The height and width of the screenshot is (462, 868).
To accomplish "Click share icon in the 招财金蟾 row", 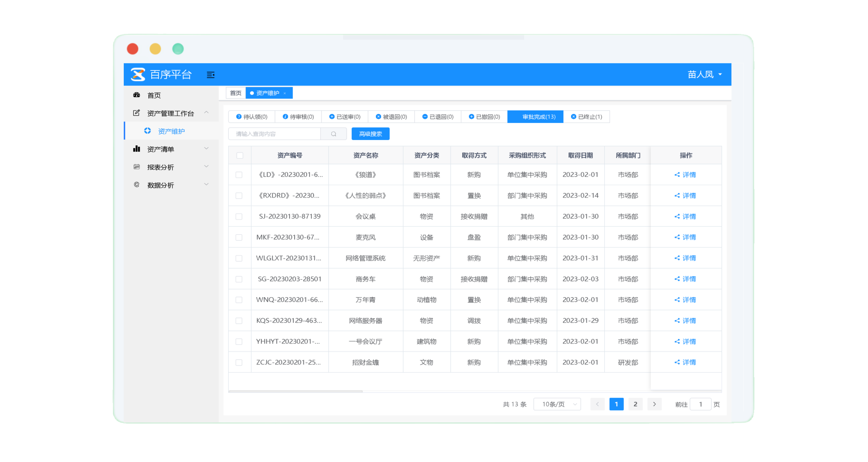I will pyautogui.click(x=677, y=362).
